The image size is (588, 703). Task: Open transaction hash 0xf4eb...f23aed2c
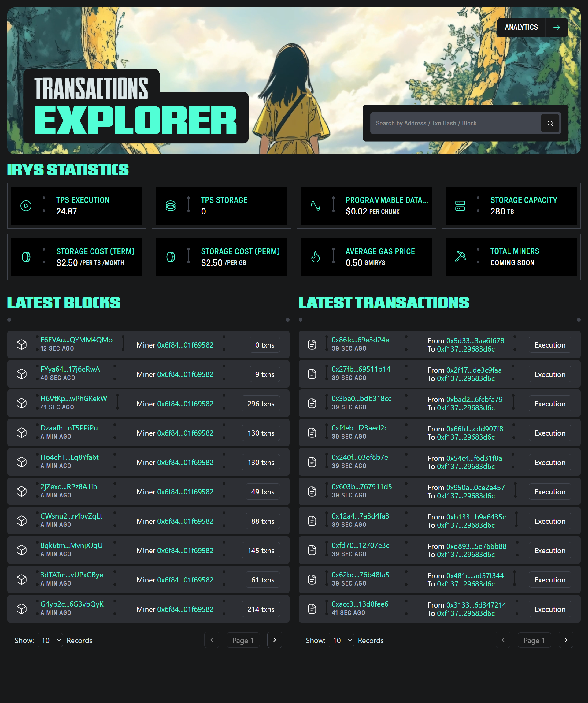(359, 428)
